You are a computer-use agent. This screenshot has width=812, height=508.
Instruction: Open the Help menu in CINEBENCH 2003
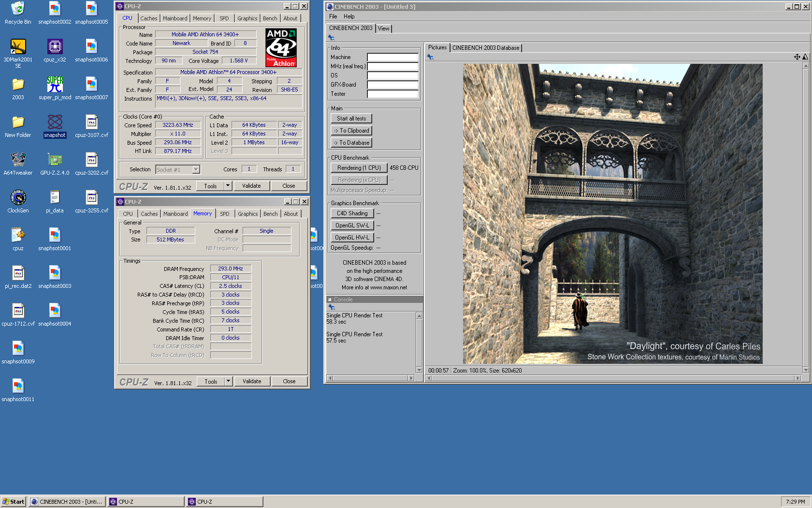point(349,16)
